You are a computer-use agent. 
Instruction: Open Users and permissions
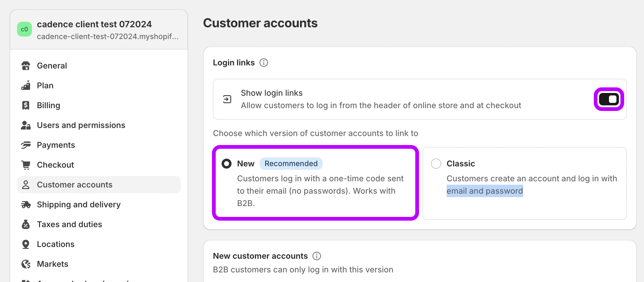[99, 125]
